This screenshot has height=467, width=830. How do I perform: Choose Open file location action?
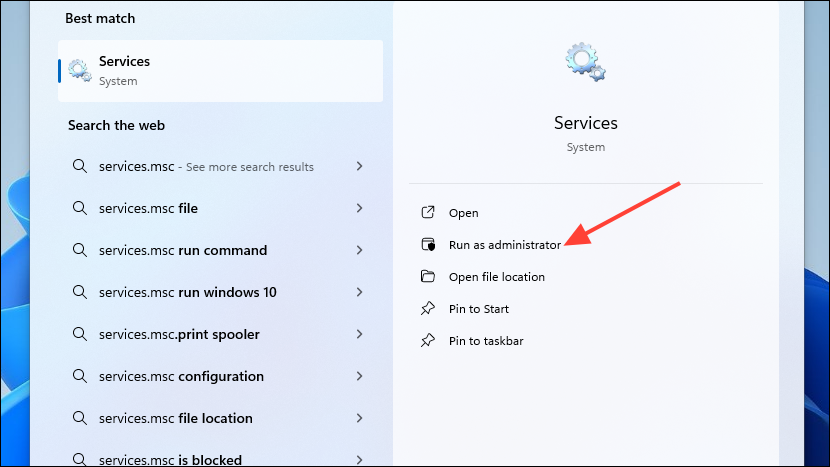pyautogui.click(x=497, y=277)
